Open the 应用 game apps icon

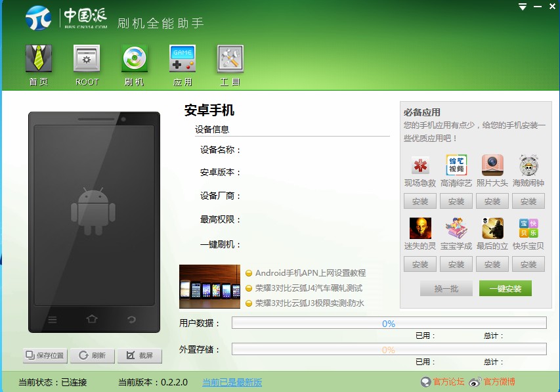tap(182, 58)
